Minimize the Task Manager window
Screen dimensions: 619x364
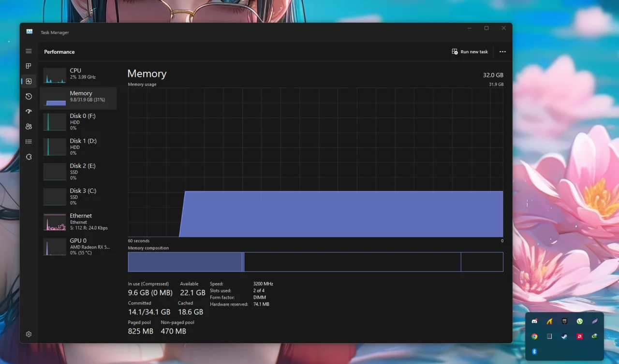470,28
